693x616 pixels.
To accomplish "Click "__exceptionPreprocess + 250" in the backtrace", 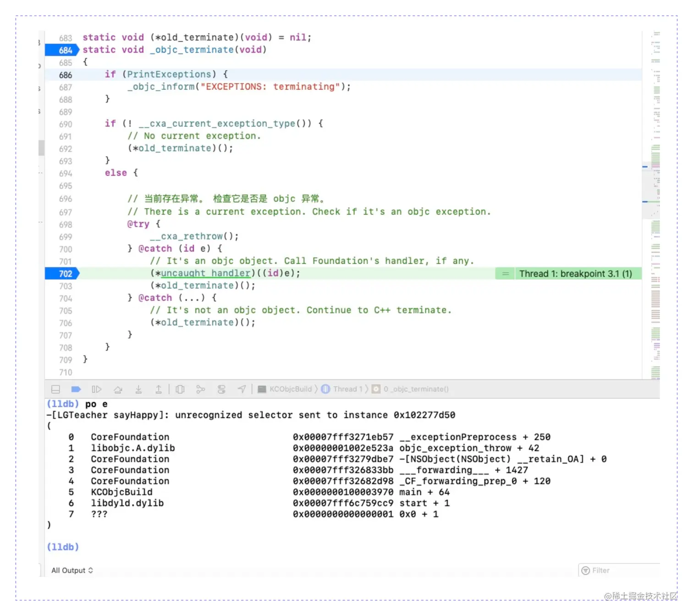I will pos(475,437).
